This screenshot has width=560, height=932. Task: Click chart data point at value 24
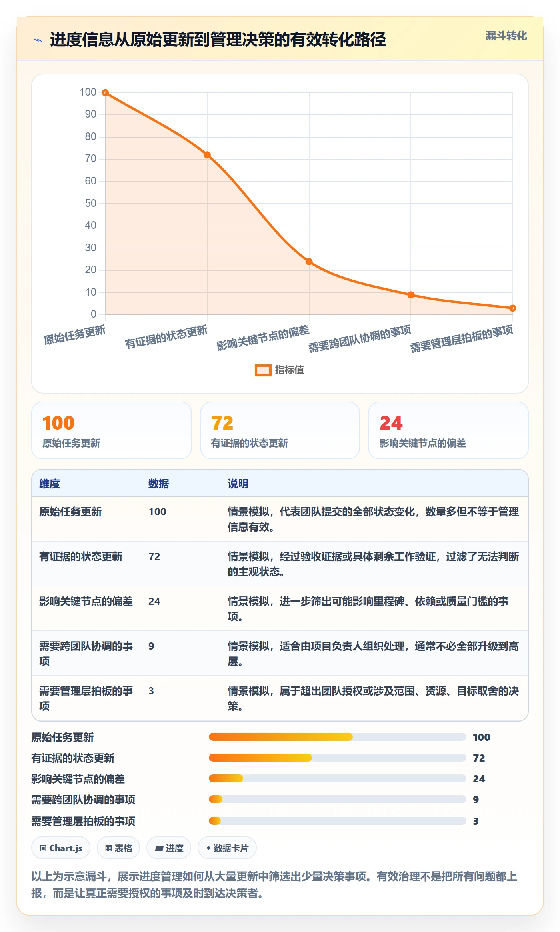pos(309,262)
